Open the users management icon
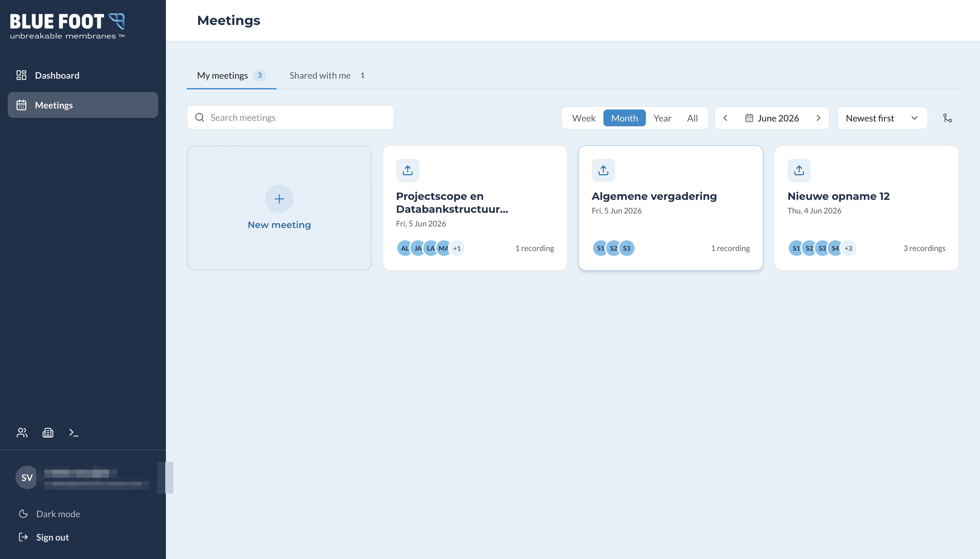This screenshot has width=980, height=559. 22,433
